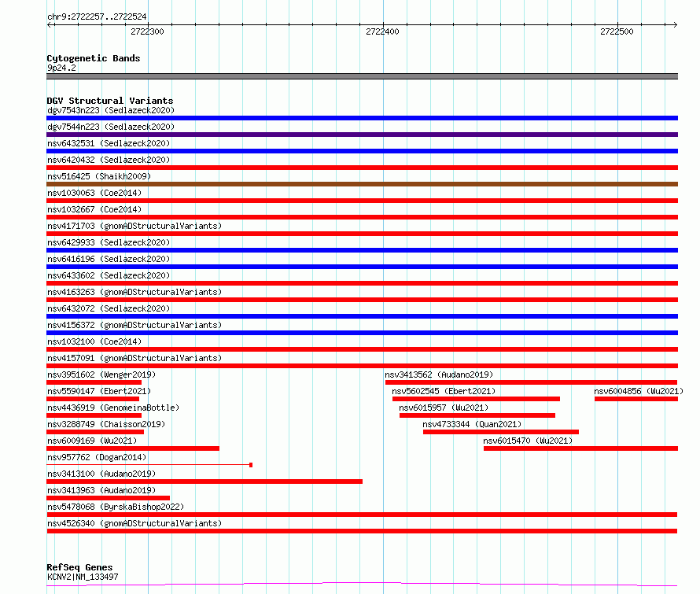Select the red nsv6015470 variant bar

tap(580, 448)
